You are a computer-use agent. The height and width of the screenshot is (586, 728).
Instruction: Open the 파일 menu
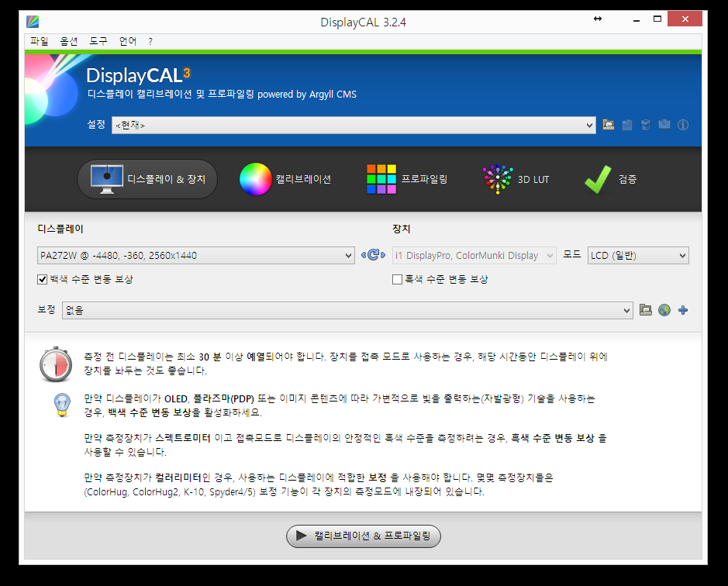[40, 41]
